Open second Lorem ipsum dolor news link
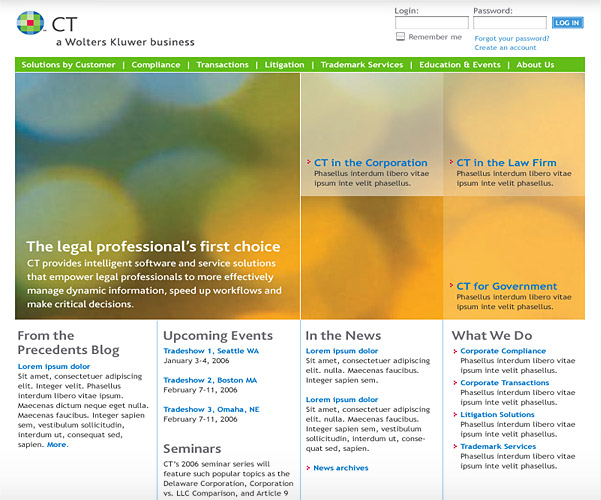The image size is (601, 500). point(342,400)
